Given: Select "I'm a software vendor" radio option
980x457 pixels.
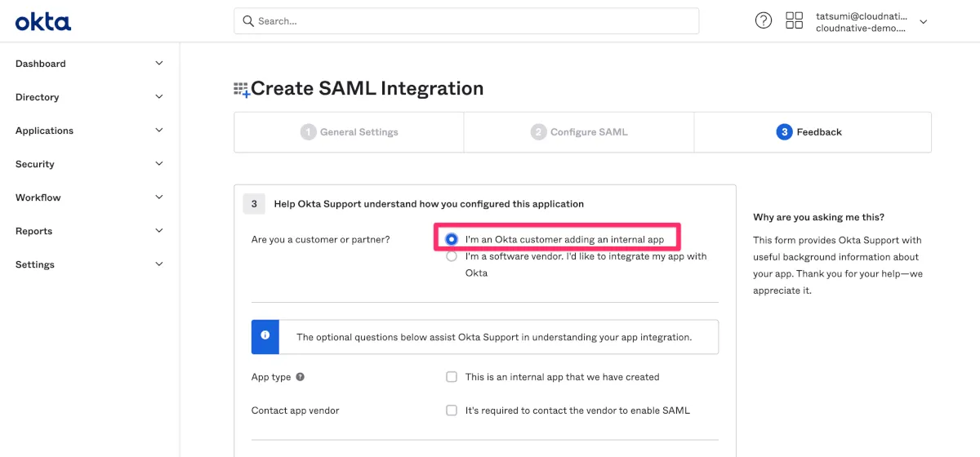Looking at the screenshot, I should (452, 256).
